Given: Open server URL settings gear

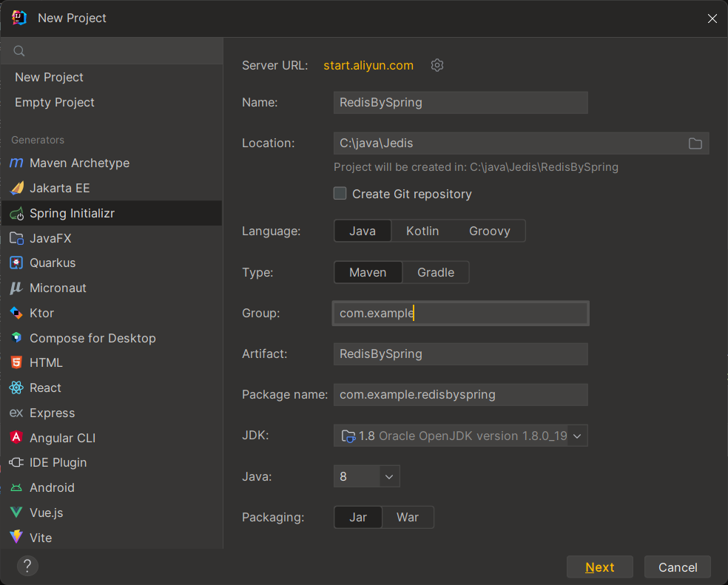Looking at the screenshot, I should click(x=437, y=65).
